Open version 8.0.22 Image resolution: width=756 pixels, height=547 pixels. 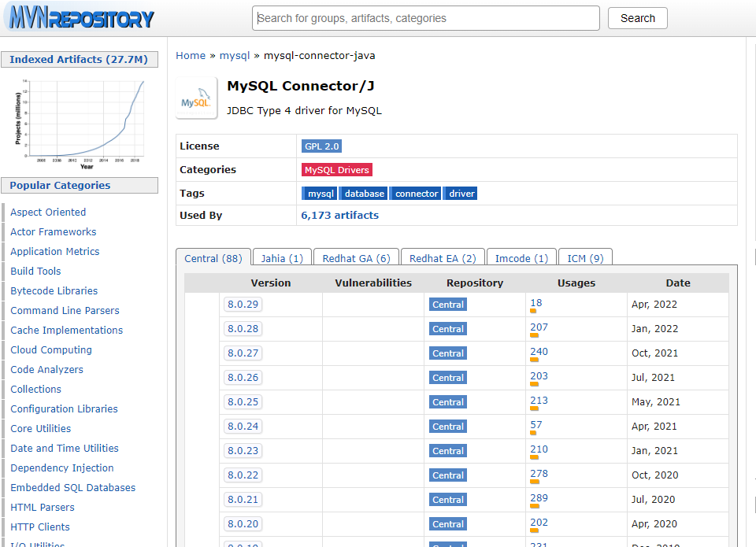(243, 475)
